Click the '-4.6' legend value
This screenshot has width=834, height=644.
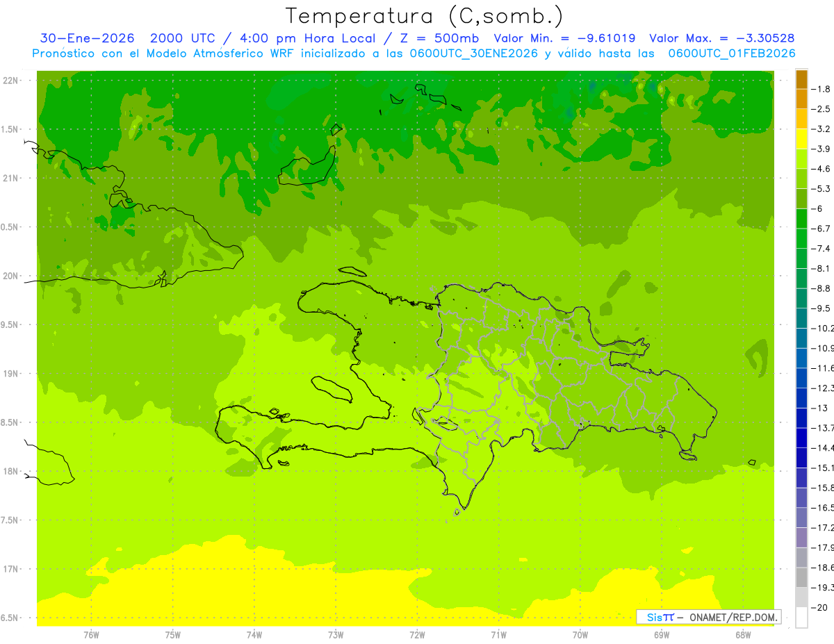pos(822,169)
